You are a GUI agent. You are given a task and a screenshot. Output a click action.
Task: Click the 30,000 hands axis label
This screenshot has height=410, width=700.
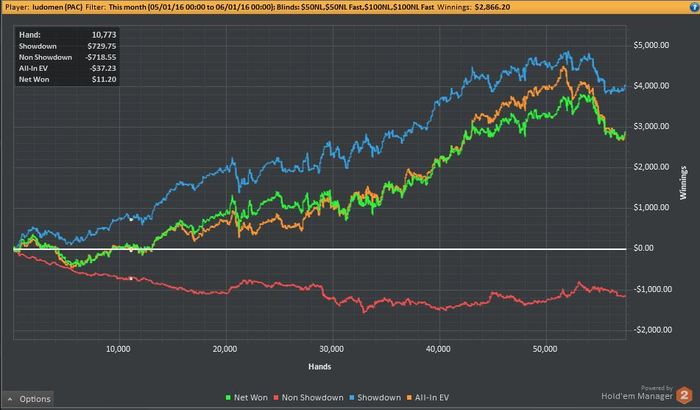(x=332, y=349)
